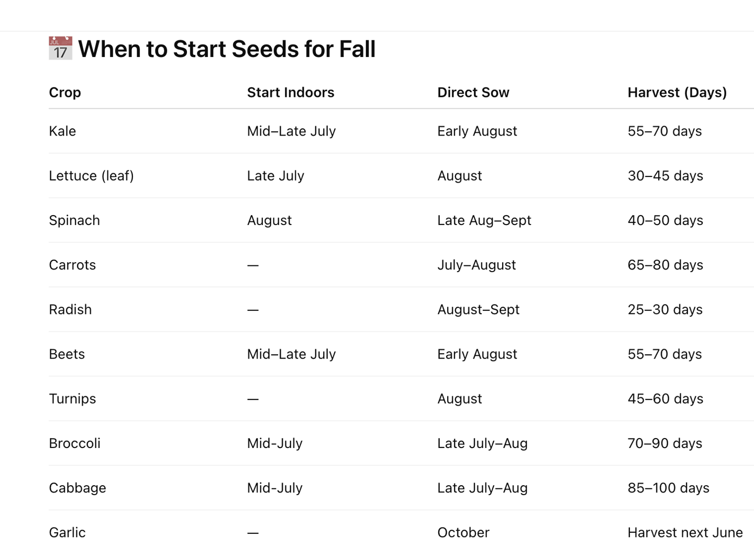This screenshot has width=754, height=560.
Task: Click Broccoli harvest 70–90 days cell
Action: pos(664,443)
